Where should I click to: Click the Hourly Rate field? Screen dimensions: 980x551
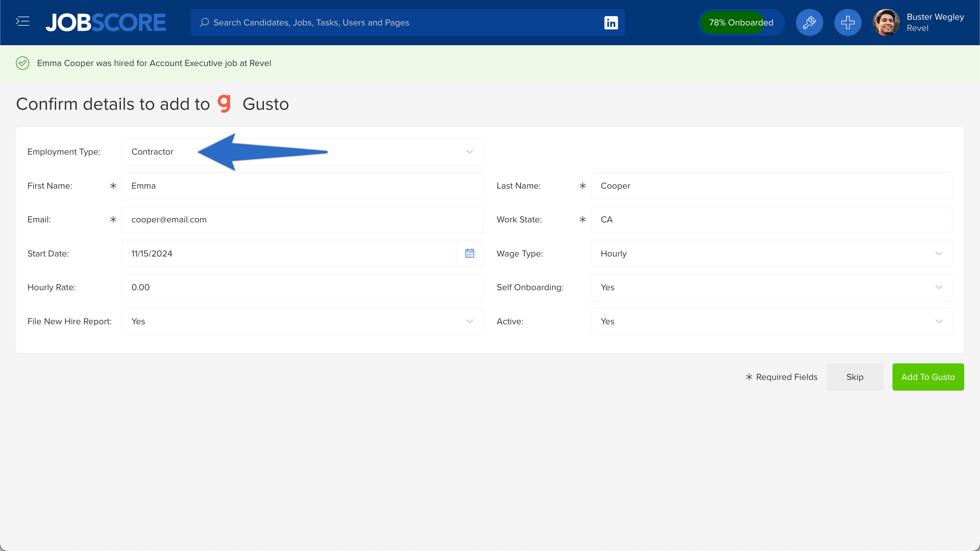302,287
